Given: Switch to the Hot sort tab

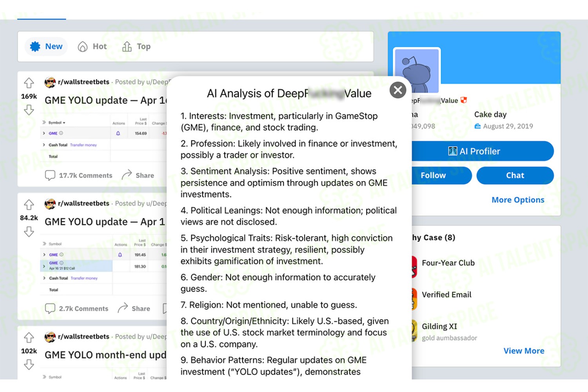Looking at the screenshot, I should click(92, 47).
